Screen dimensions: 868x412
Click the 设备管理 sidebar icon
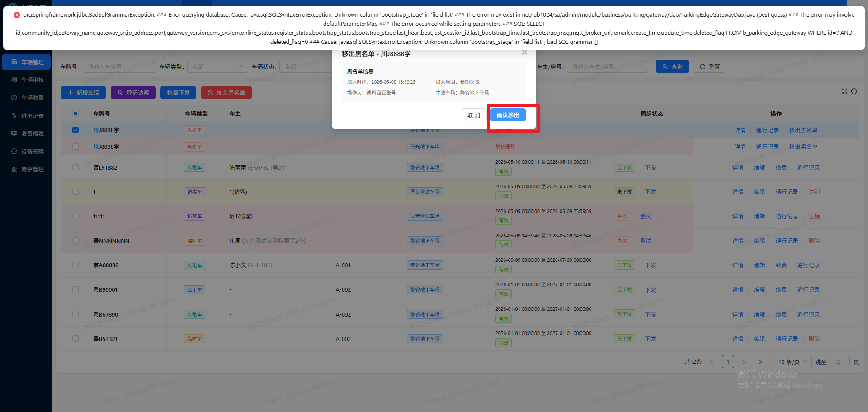click(14, 152)
